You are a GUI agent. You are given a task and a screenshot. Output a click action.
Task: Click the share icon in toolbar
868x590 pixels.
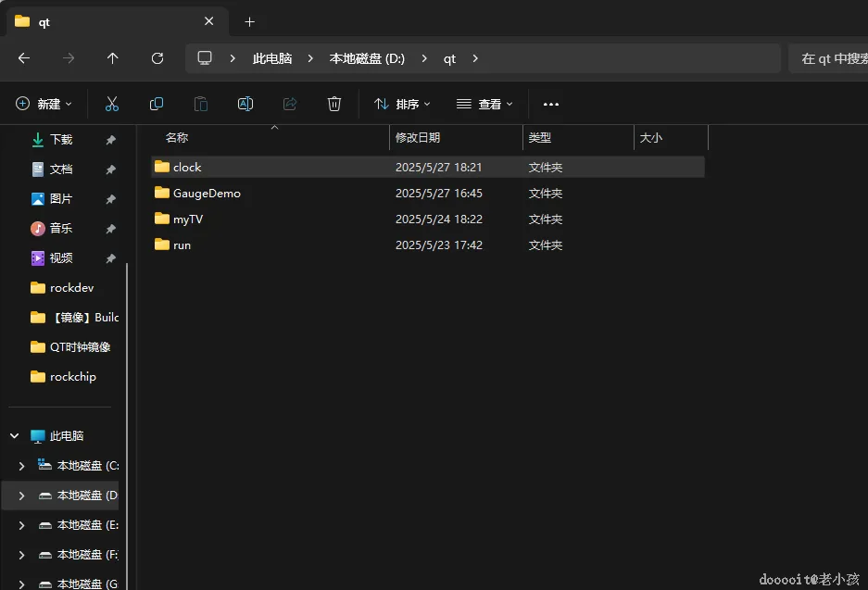[x=290, y=104]
